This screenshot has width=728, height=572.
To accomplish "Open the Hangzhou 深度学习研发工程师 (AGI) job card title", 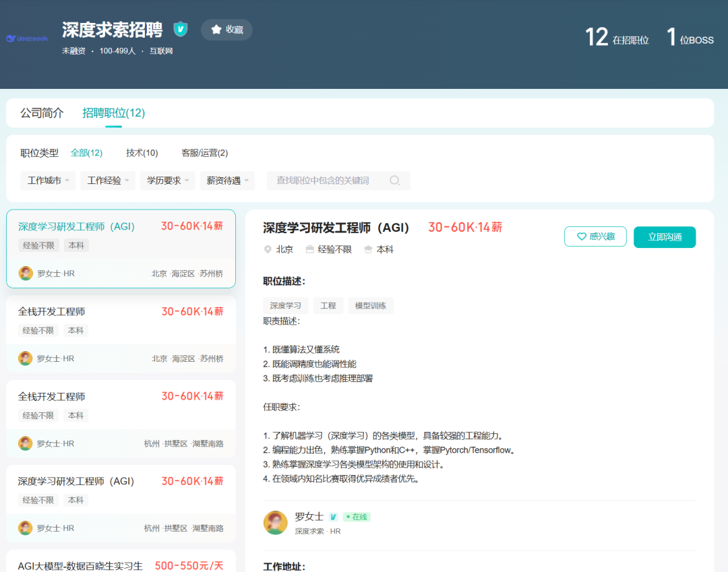I will click(x=76, y=482).
